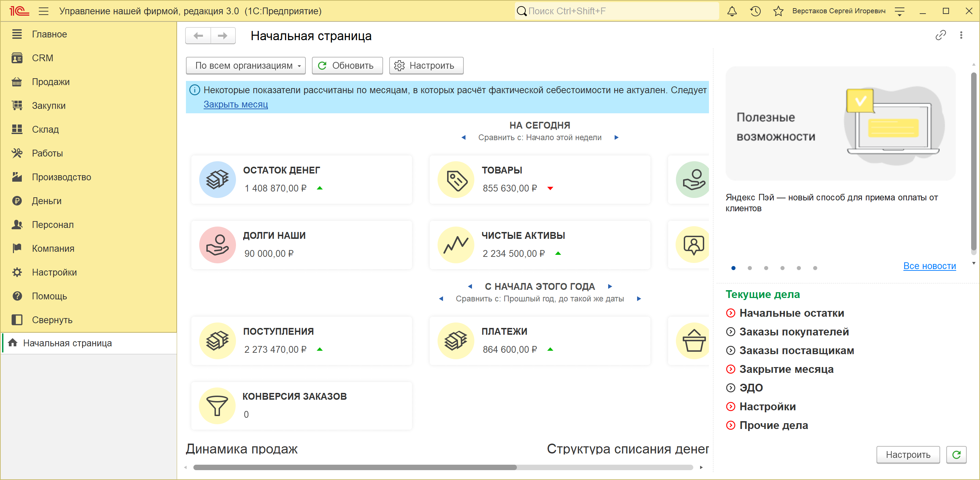
Task: Open the Продажи section
Action: (88, 82)
